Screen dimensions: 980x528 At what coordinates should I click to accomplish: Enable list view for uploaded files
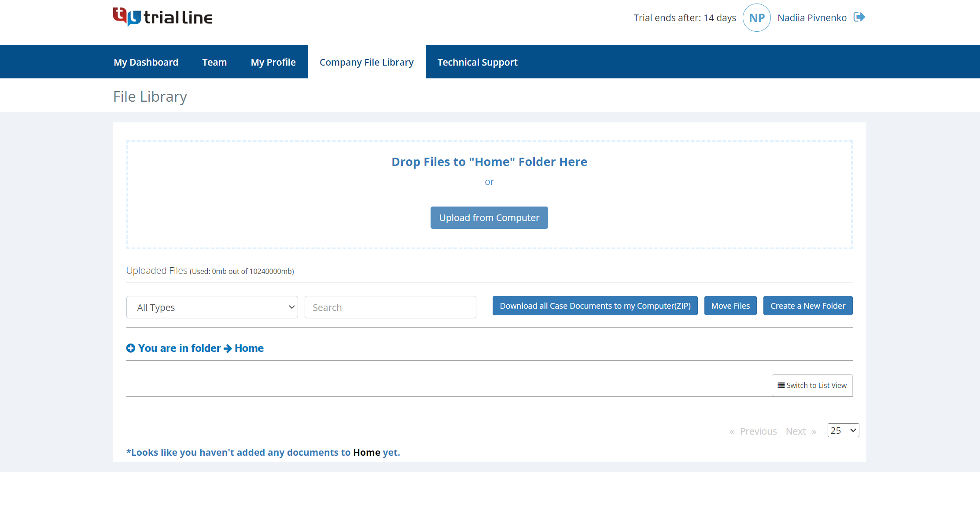coord(812,385)
